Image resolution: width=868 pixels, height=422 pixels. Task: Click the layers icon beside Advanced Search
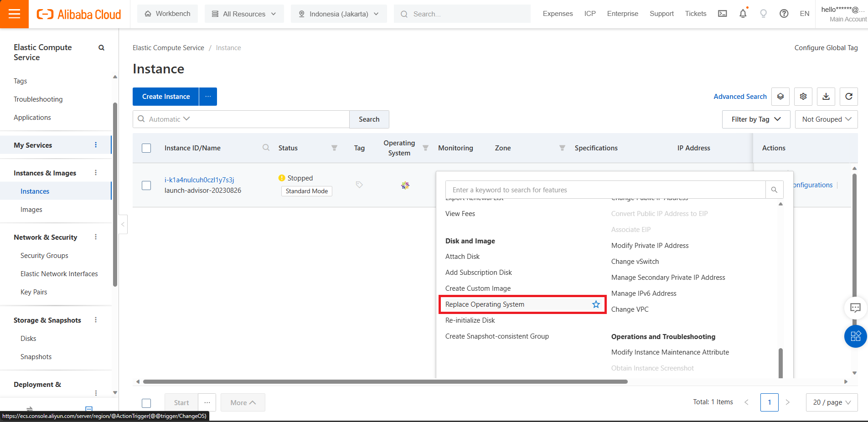(780, 97)
